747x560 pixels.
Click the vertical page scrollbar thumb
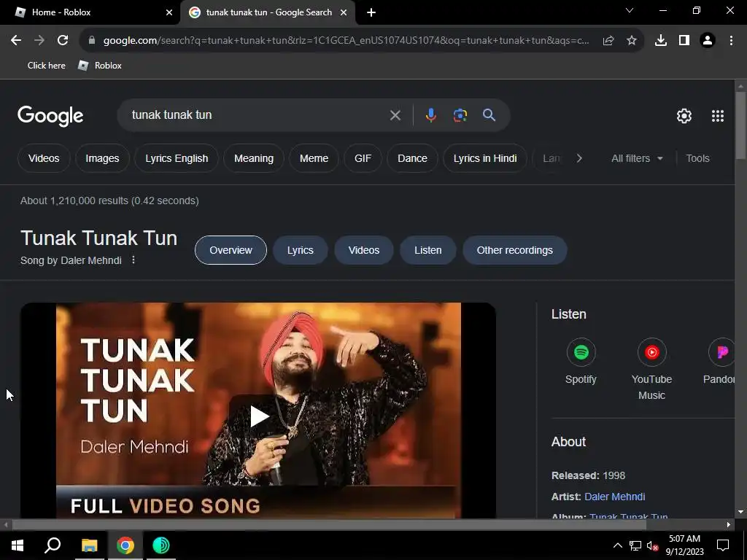point(740,125)
